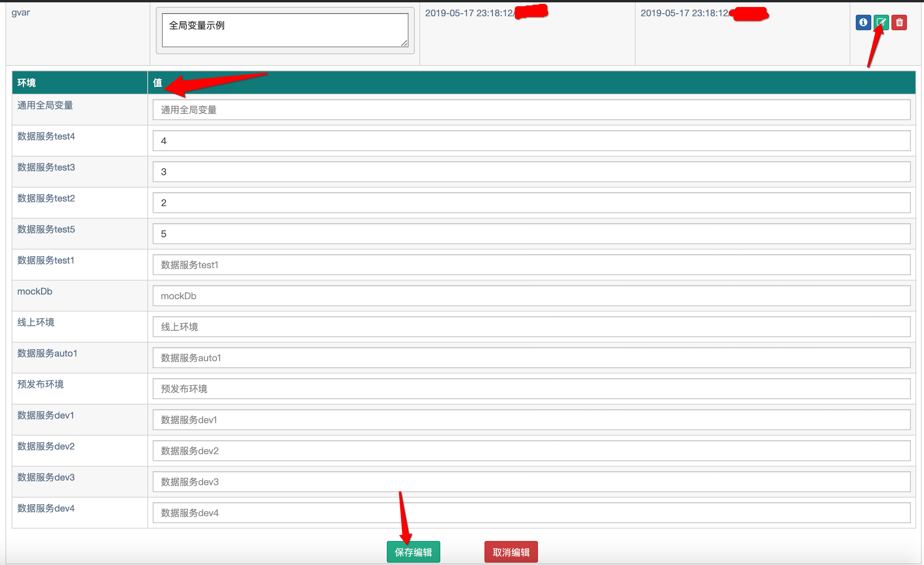Screen dimensions: 924x565
Task: Click the gvar variable name text
Action: tap(21, 13)
